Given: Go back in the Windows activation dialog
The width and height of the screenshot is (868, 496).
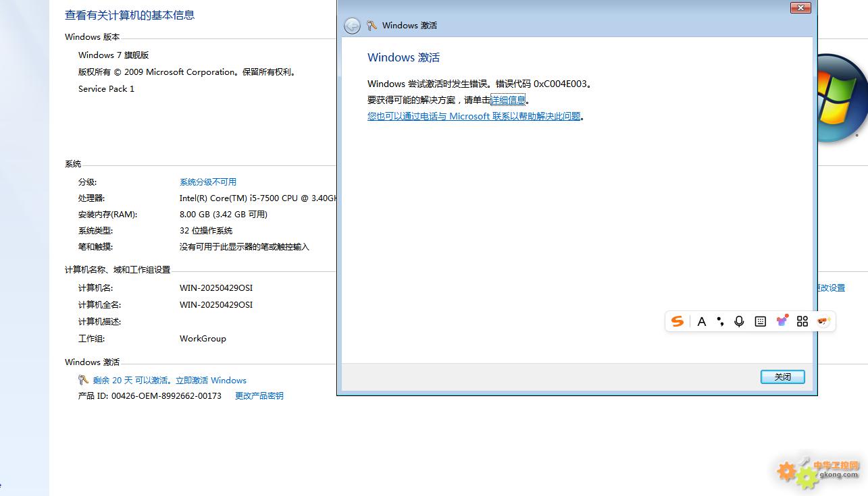Looking at the screenshot, I should (x=352, y=26).
